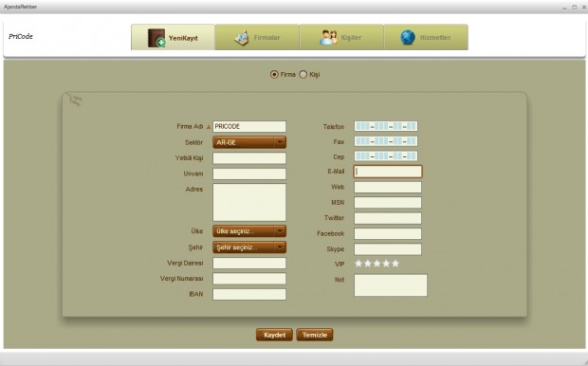Click the IBAN input field
The height and width of the screenshot is (366, 588).
[x=249, y=294]
